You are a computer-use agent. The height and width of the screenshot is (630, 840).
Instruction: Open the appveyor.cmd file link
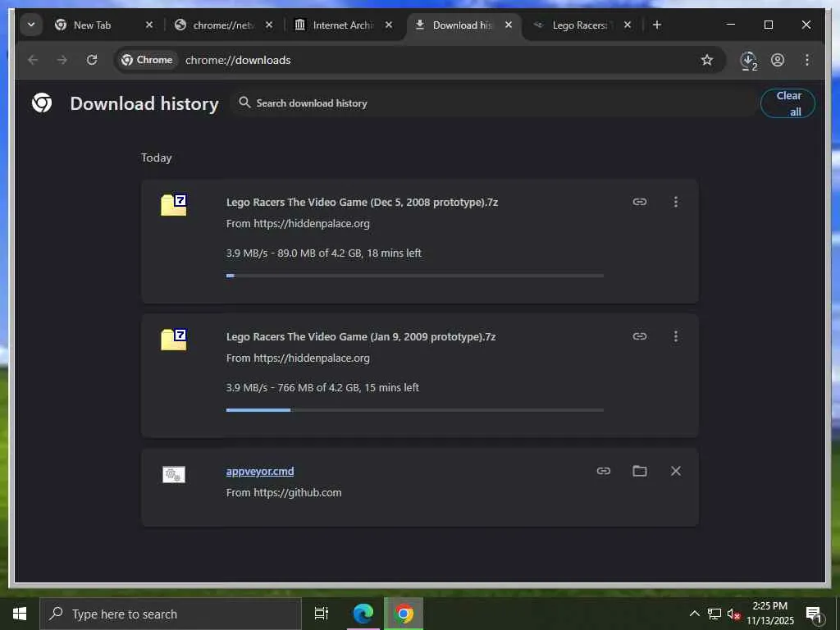(260, 472)
